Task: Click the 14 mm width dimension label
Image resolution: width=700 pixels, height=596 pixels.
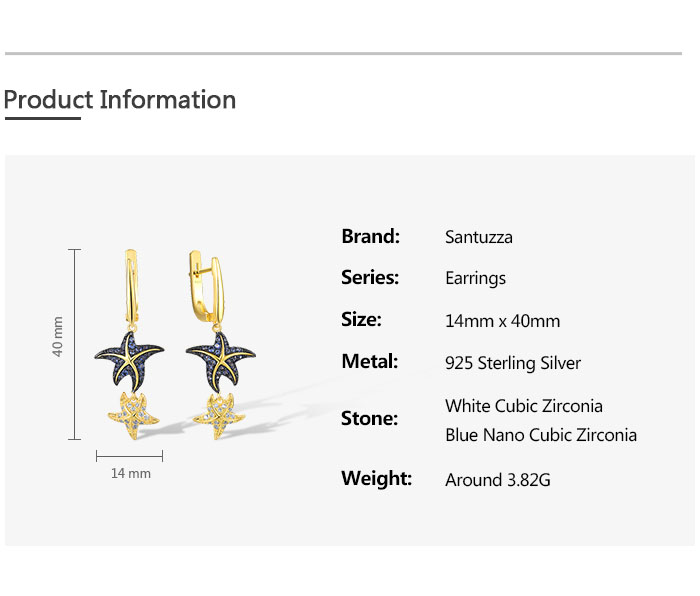Action: click(130, 473)
